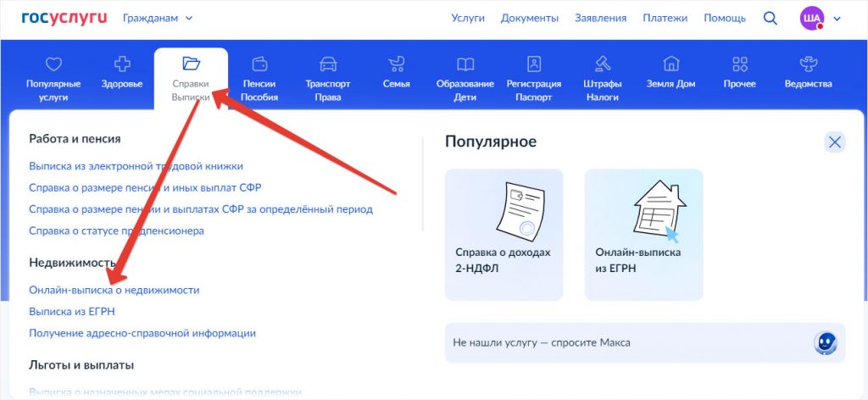
Task: Expand the Гражданам user type dropdown
Action: [x=158, y=18]
